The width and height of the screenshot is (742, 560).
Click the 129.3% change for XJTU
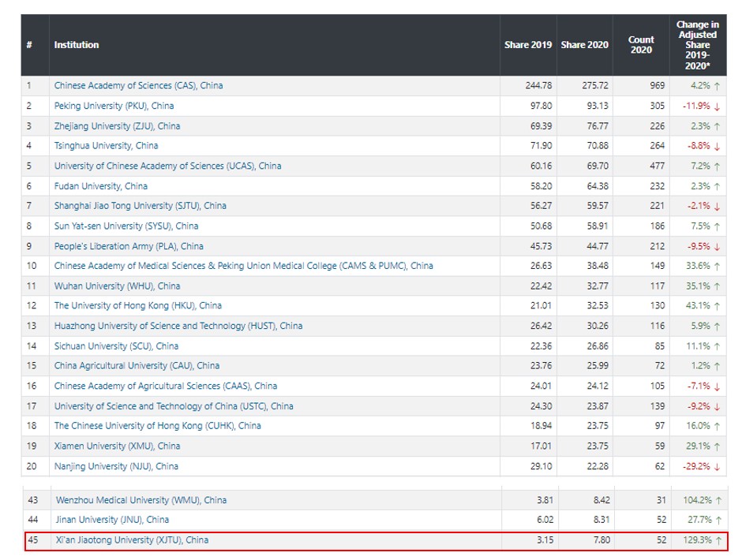click(x=698, y=539)
